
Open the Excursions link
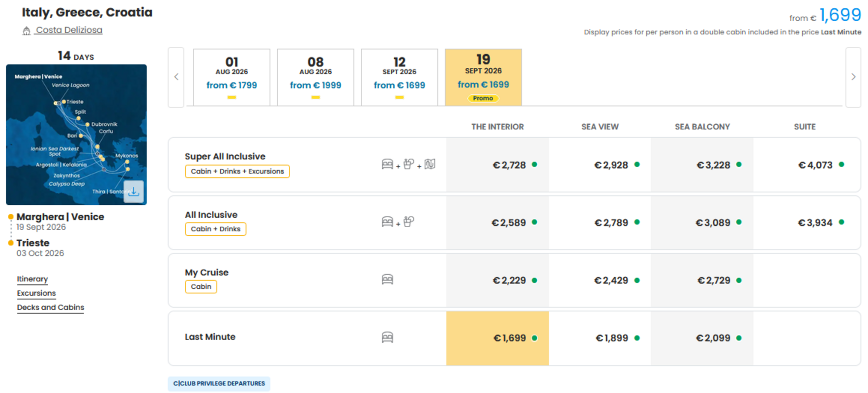tap(36, 293)
